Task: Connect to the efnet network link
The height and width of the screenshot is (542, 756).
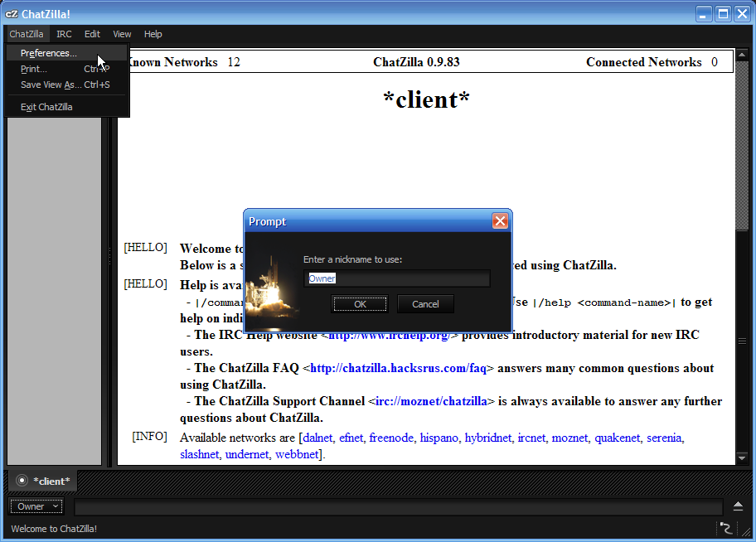Action: click(x=351, y=438)
